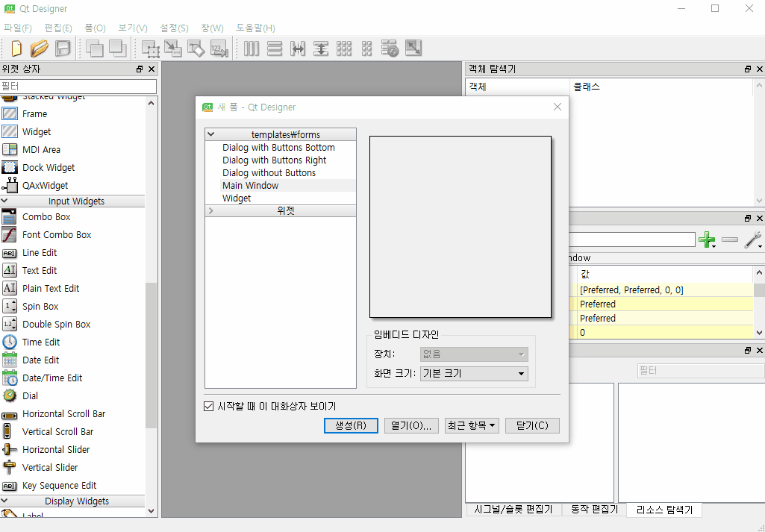Collapse the templates\forms tree group
Viewport: 765px width, 532px height.
210,134
